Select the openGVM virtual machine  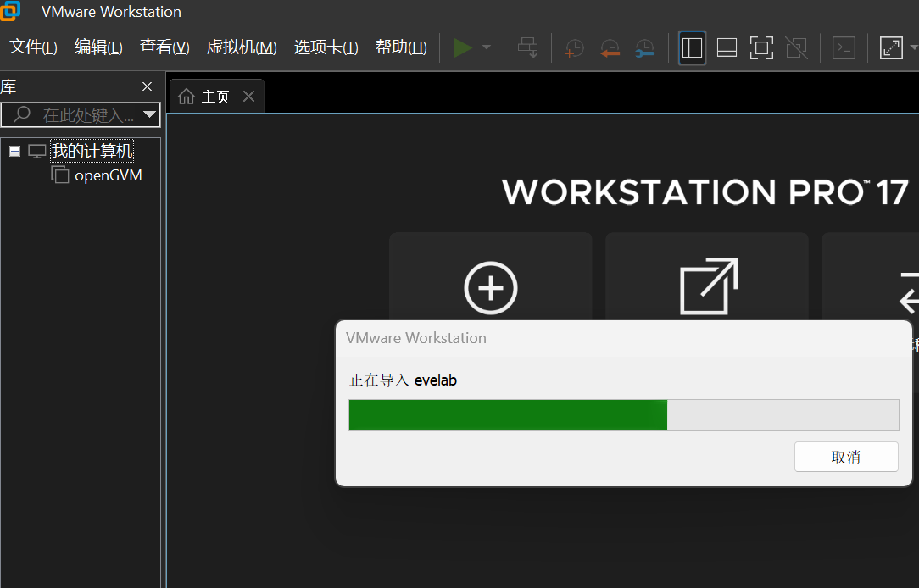tap(108, 175)
